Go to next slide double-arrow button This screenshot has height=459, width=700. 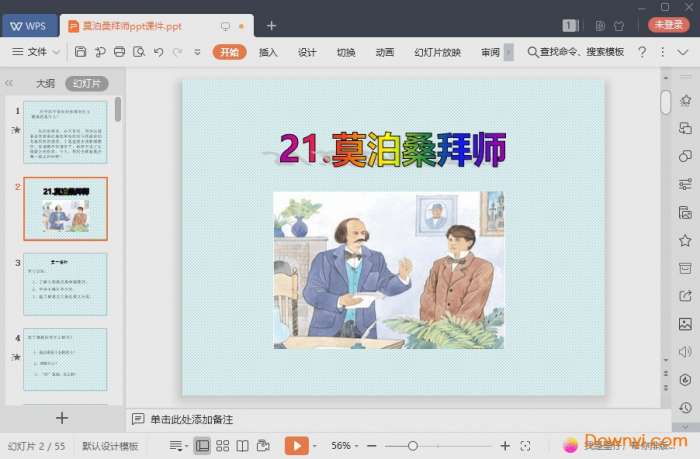666,388
